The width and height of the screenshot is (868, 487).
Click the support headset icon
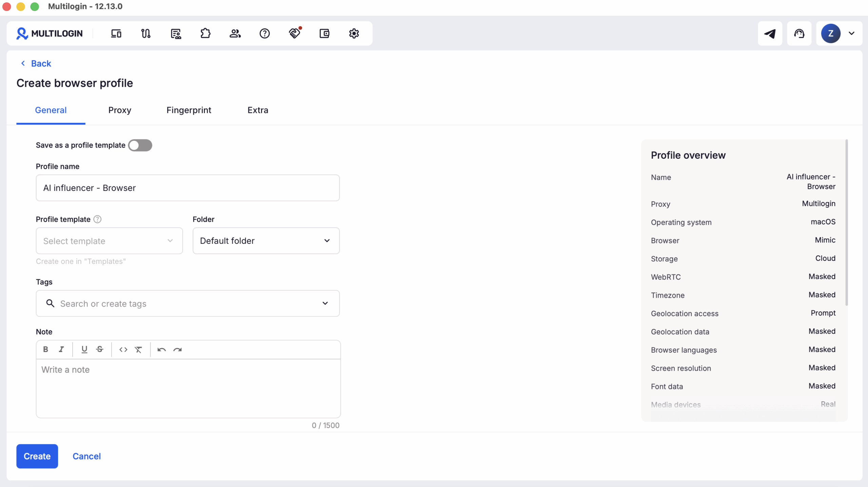pos(799,33)
